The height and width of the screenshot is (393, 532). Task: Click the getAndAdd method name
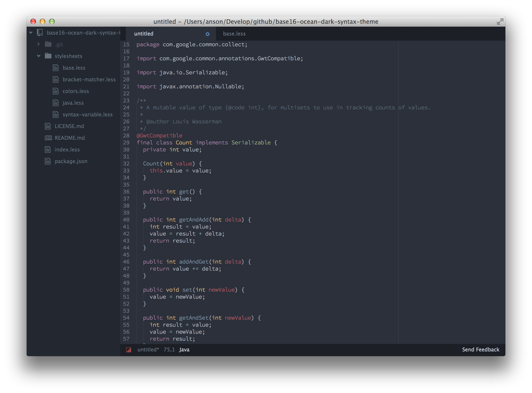click(x=194, y=220)
